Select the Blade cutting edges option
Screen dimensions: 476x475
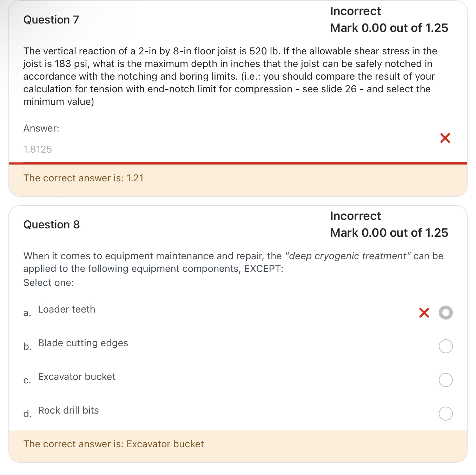click(445, 346)
